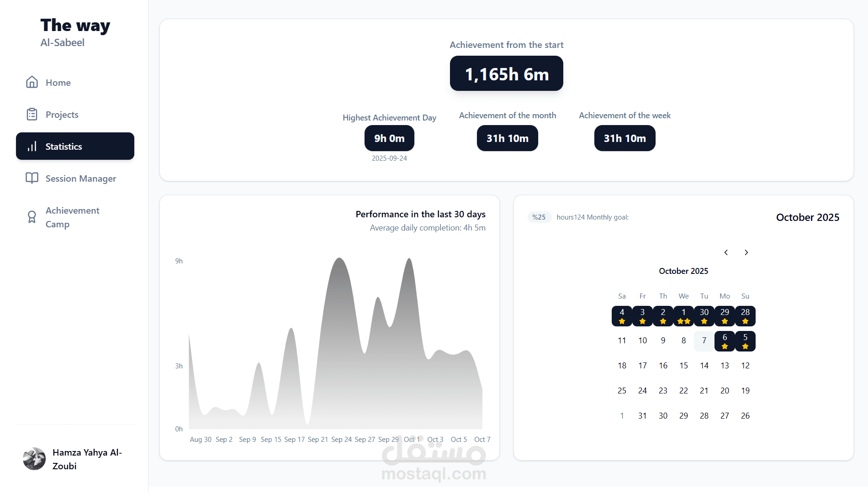
Task: Click the 9h chart axis label
Action: tap(179, 261)
